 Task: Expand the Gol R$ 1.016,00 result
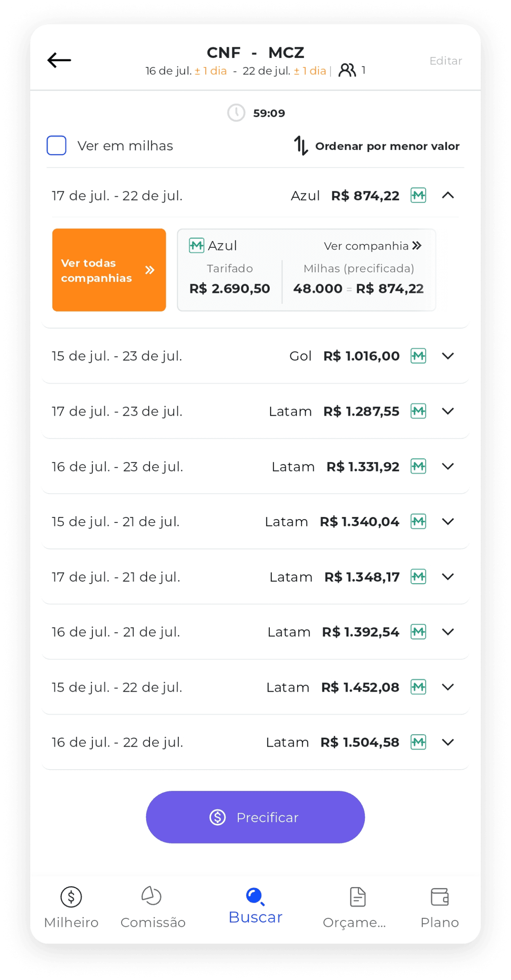click(448, 356)
